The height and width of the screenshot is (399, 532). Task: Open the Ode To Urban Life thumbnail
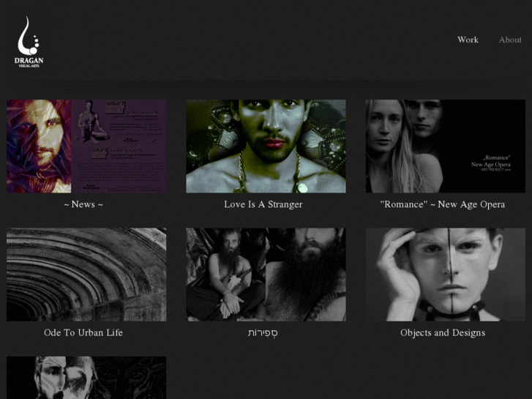(x=86, y=275)
